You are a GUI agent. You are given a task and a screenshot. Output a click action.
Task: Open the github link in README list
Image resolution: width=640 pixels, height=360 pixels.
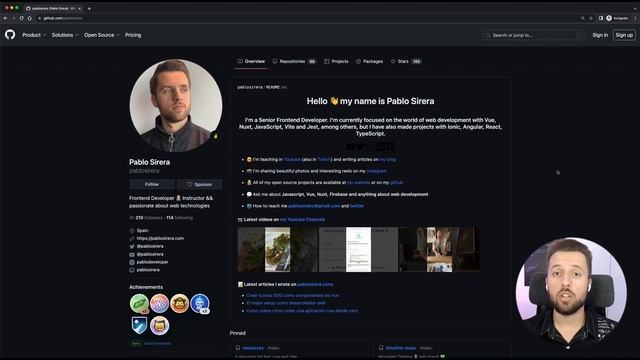[x=396, y=183]
